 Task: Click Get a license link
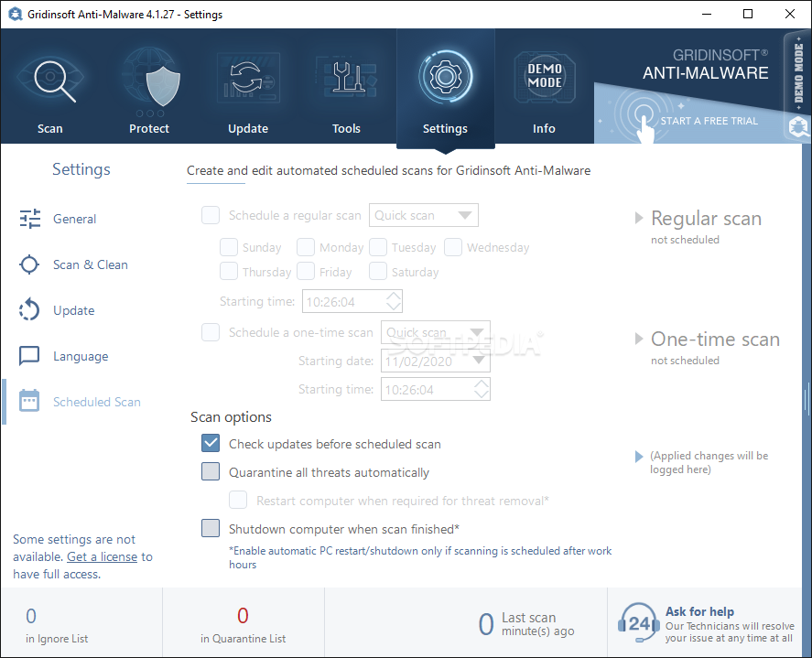[x=102, y=556]
